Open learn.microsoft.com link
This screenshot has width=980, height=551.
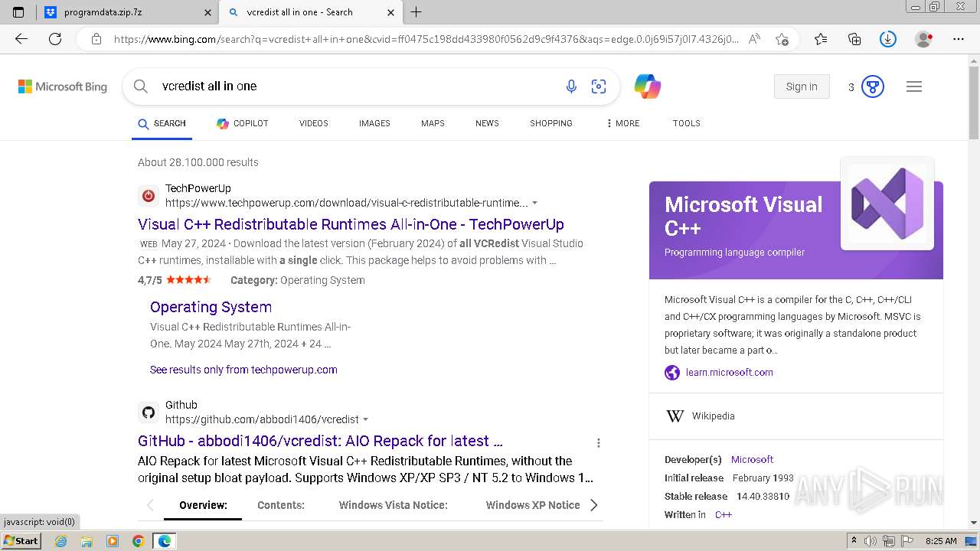click(x=730, y=373)
